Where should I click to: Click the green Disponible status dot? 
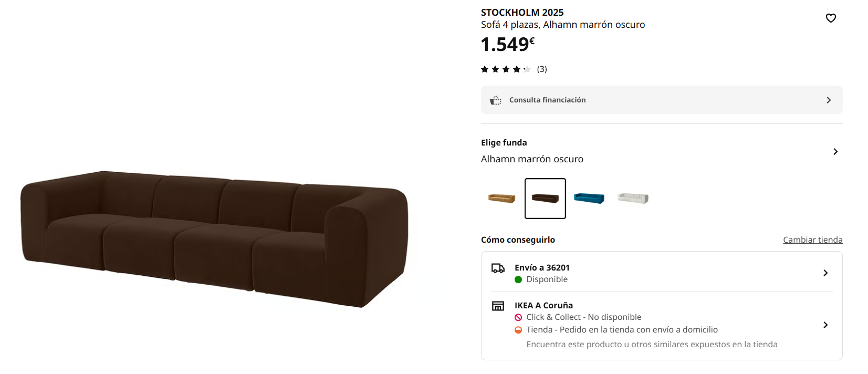(x=518, y=279)
